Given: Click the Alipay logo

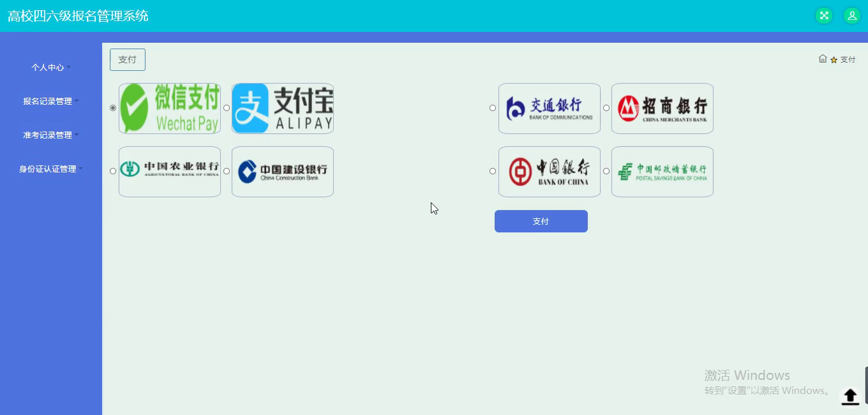Looking at the screenshot, I should 283,109.
